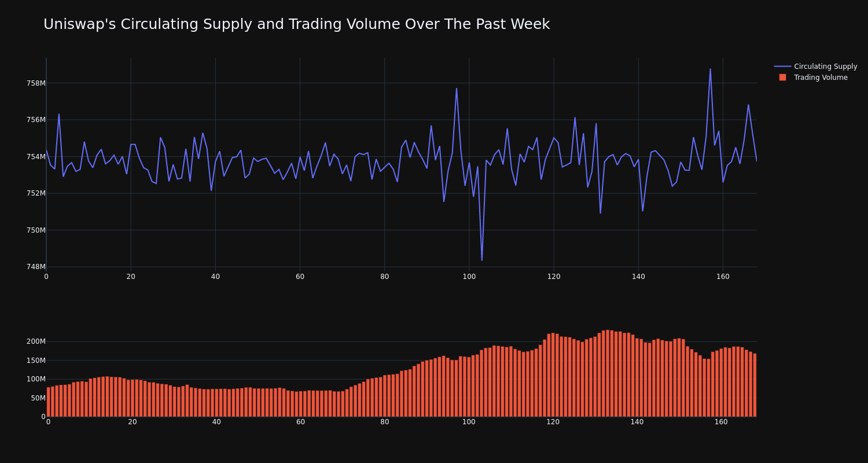868x463 pixels.
Task: Click the blue Circulating Supply legend line
Action: tap(782, 67)
